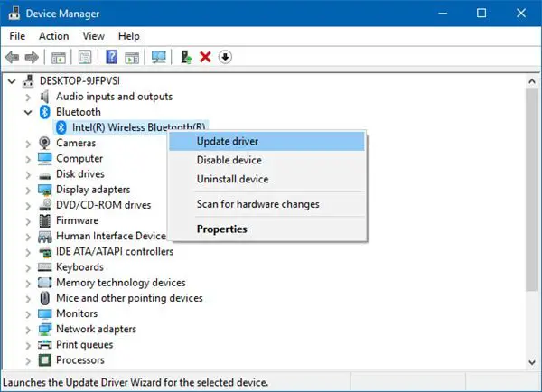542x392 pixels.
Task: Collapse the DESKTOP-9JFPVSI root node
Action: point(12,81)
